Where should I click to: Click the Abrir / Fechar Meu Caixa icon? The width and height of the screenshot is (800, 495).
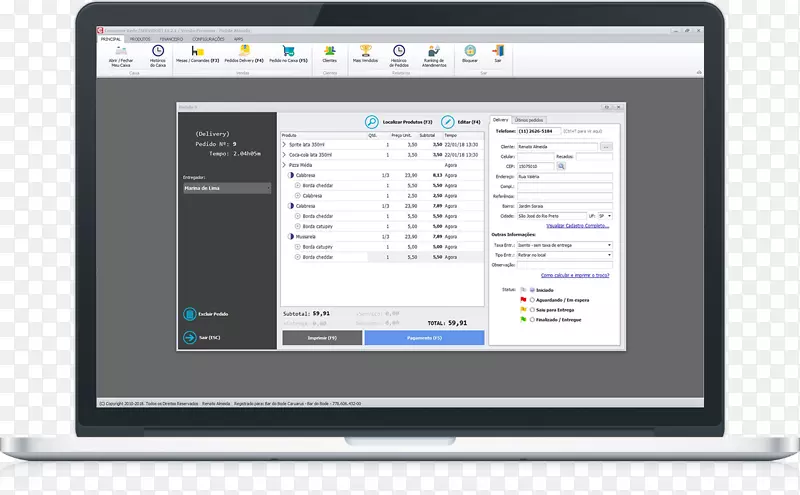(121, 51)
